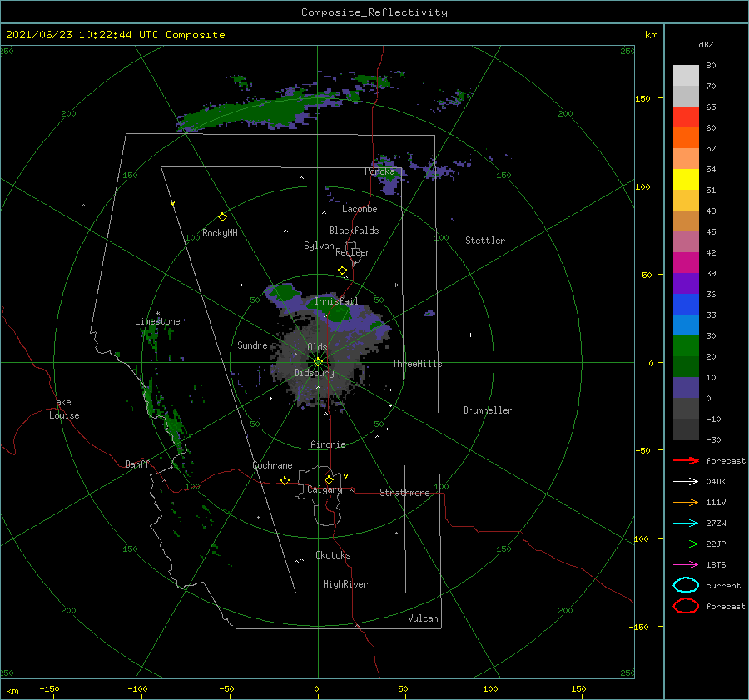Click the Drumheller label

(488, 410)
